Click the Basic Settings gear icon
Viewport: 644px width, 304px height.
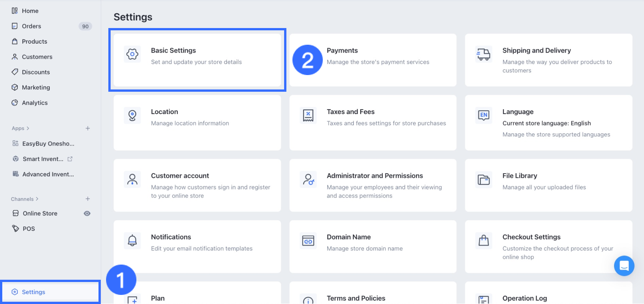(132, 54)
